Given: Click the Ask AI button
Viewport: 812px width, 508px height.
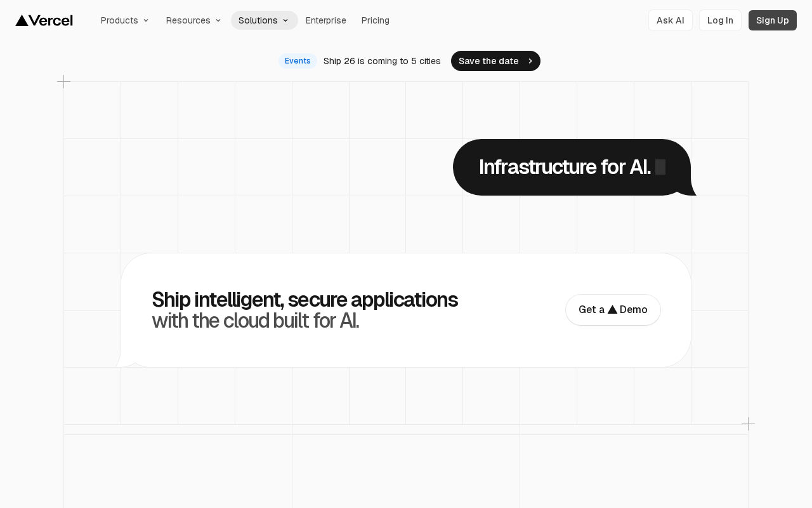Looking at the screenshot, I should pos(671,20).
